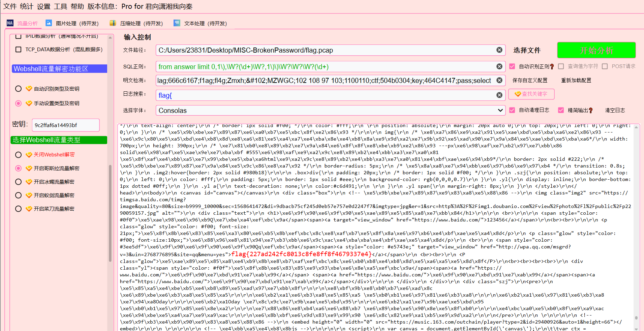The width and height of the screenshot is (644, 331).
Task: Click the diamond icon beside 关闭Webshell解密
Action: point(29,155)
